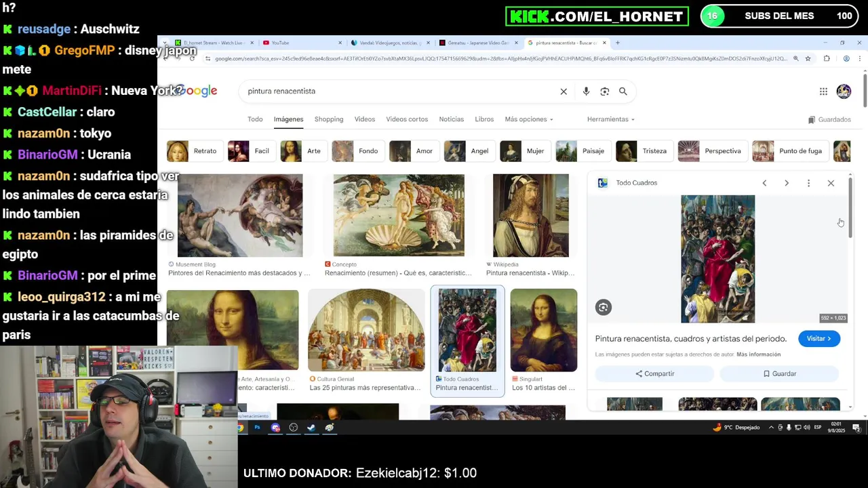
Task: Open the Más información link
Action: (x=758, y=354)
